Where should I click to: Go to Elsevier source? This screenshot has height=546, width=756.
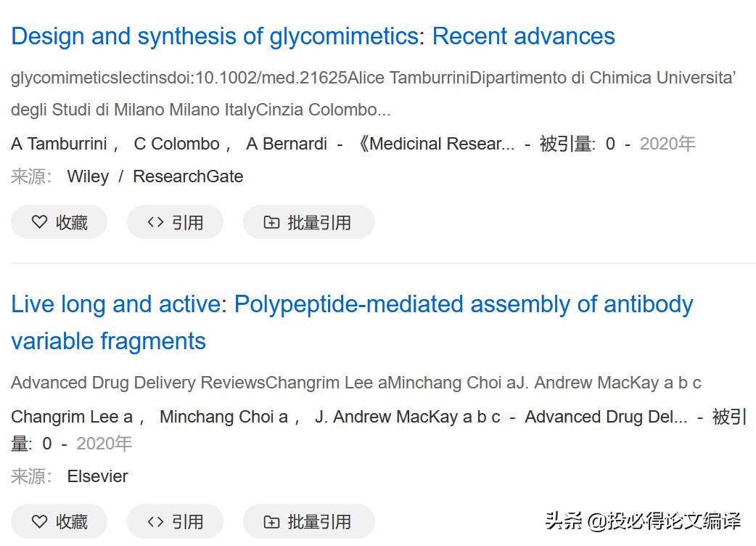coord(97,476)
